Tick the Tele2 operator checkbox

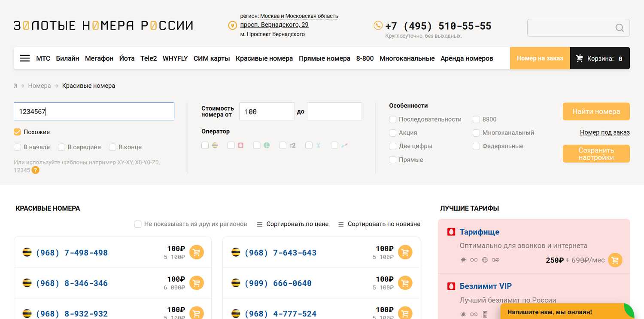[283, 145]
